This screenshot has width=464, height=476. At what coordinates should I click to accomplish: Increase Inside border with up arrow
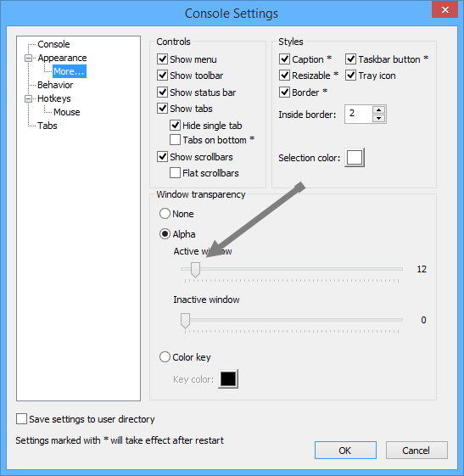click(x=378, y=110)
